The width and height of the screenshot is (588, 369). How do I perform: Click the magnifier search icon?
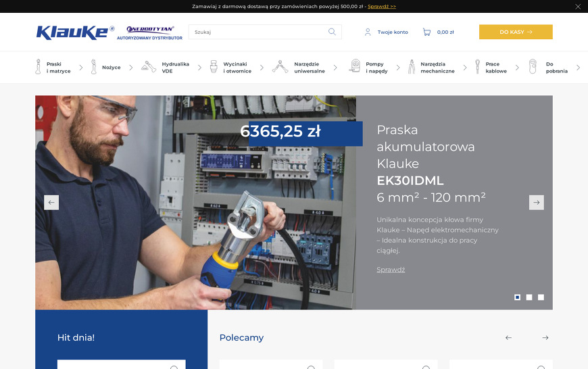pyautogui.click(x=332, y=32)
